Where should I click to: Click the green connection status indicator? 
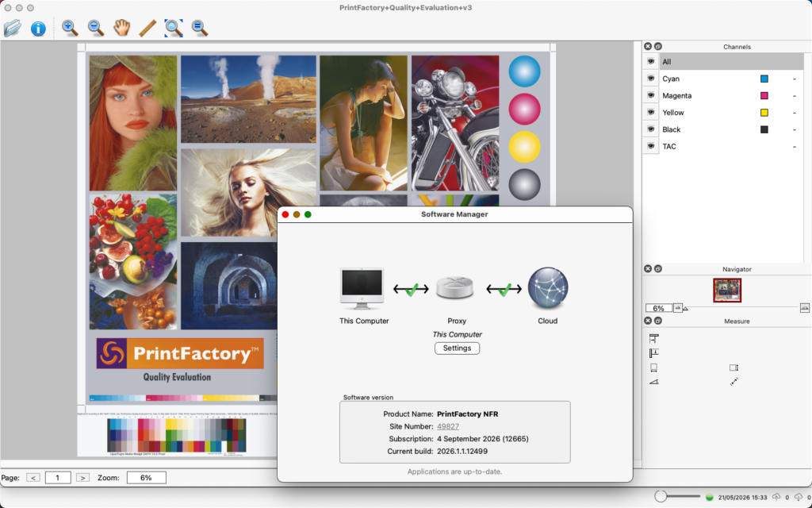[x=710, y=497]
